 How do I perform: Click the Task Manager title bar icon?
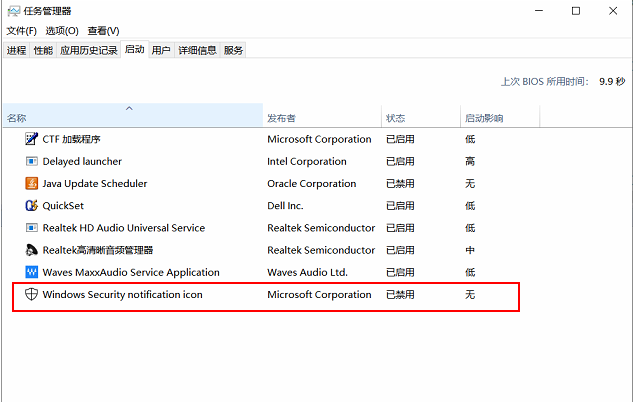point(13,11)
